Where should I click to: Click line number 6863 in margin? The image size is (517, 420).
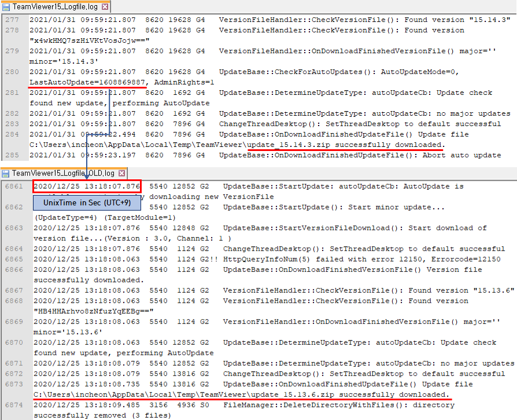click(14, 228)
